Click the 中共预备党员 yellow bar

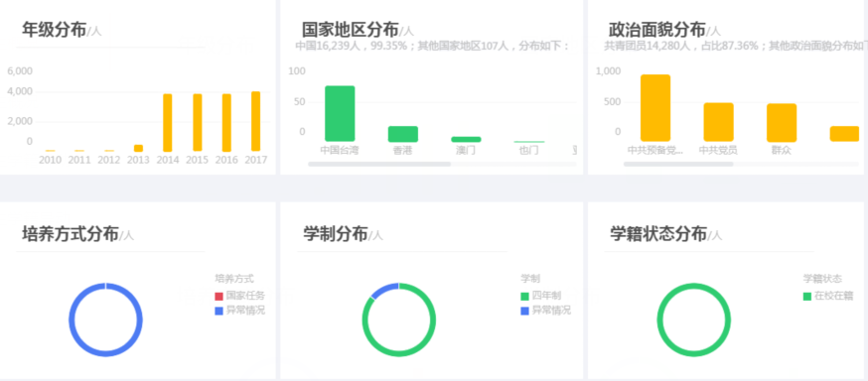coord(655,108)
